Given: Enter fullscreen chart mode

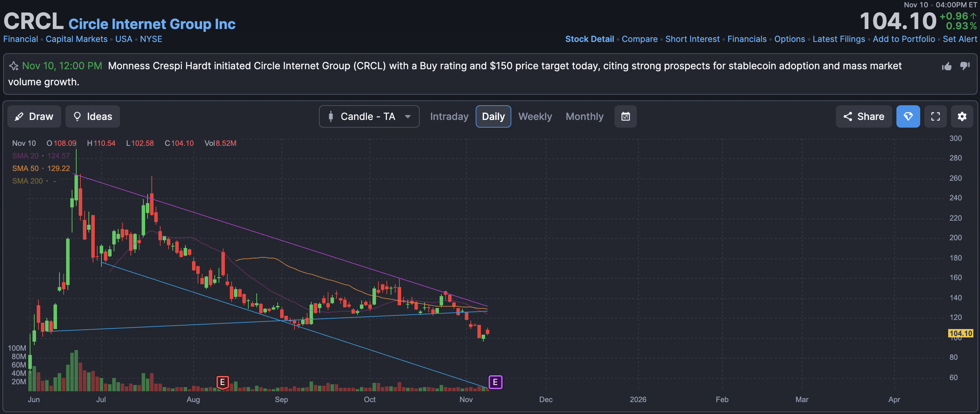Looking at the screenshot, I should pos(936,116).
